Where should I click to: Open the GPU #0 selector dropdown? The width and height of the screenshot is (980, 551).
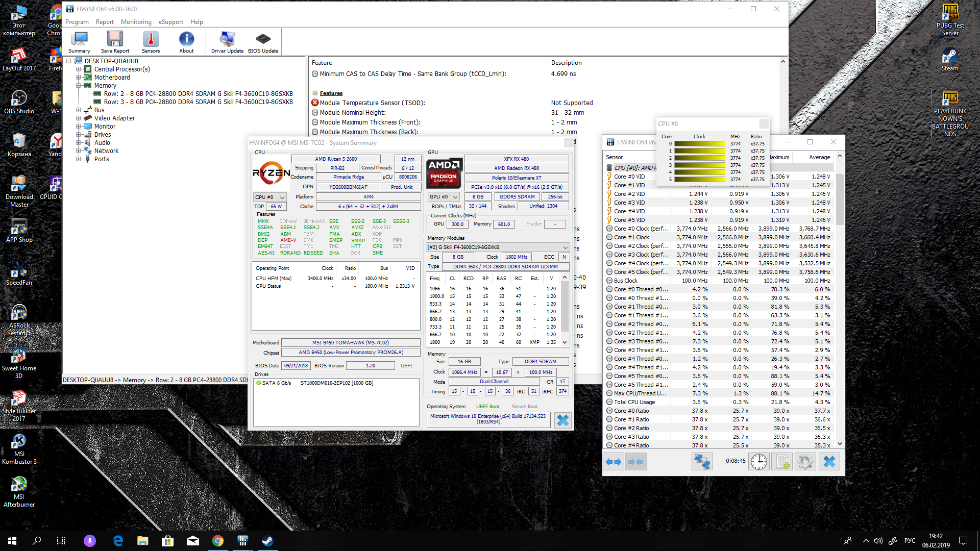pos(444,196)
